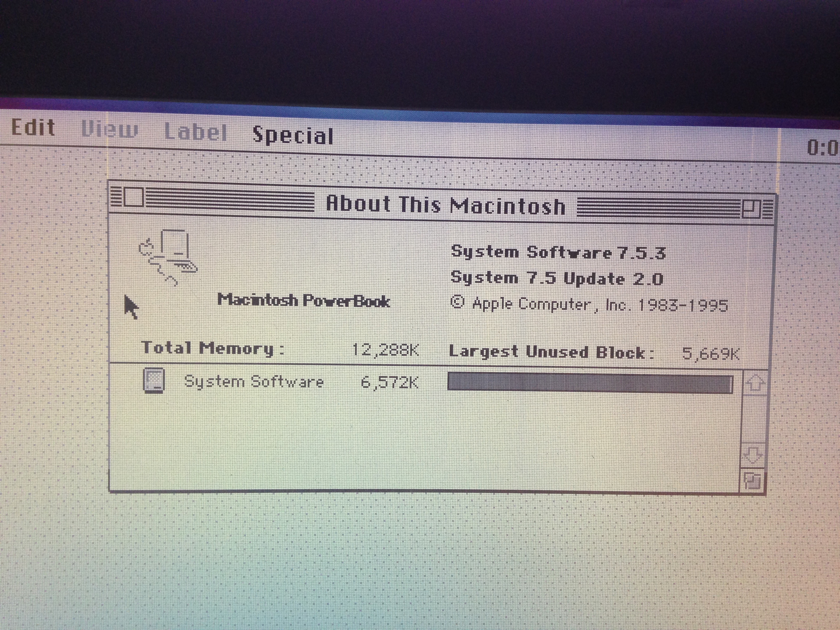Open the Edit menu

[x=33, y=127]
